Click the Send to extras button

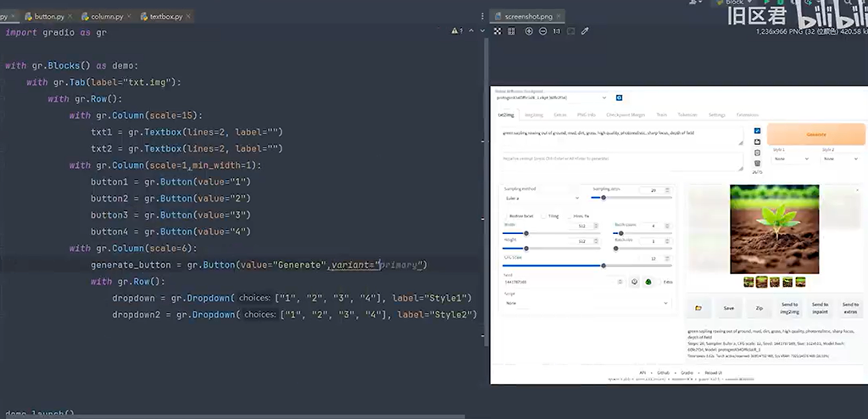pyautogui.click(x=850, y=308)
